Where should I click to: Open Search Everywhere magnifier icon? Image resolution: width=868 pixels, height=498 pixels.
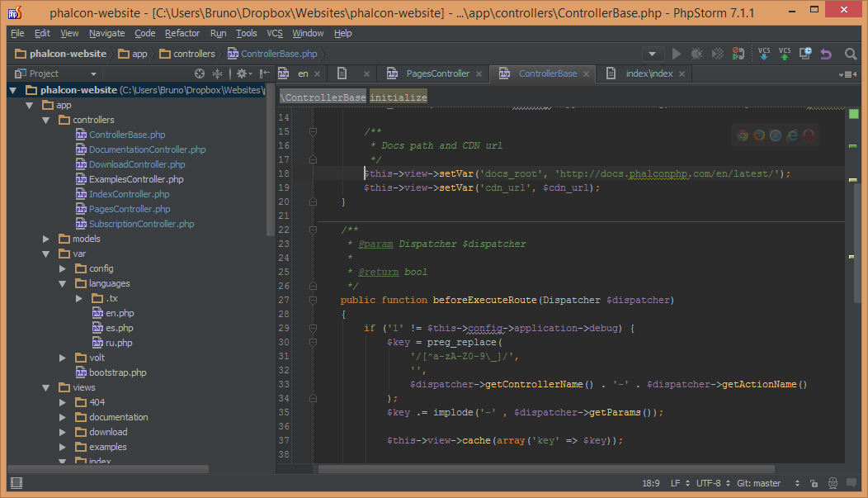pos(851,54)
